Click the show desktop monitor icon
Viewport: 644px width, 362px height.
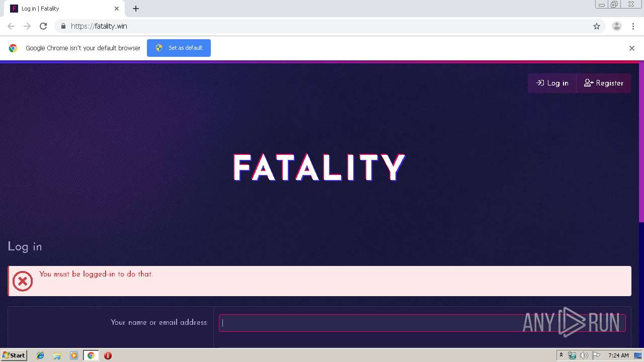638,355
